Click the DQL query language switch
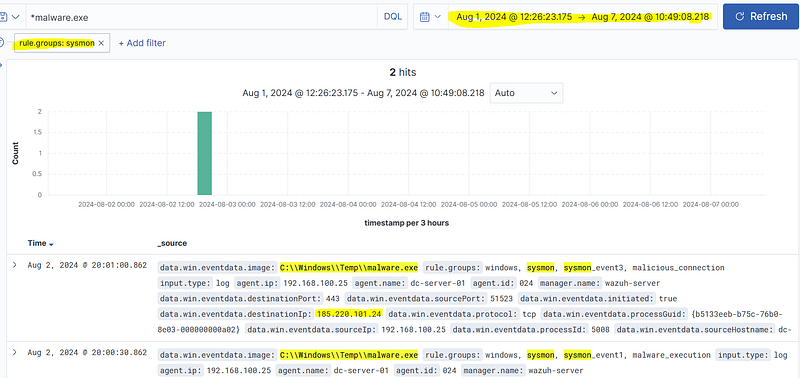Image resolution: width=800 pixels, height=378 pixels. pos(392,17)
